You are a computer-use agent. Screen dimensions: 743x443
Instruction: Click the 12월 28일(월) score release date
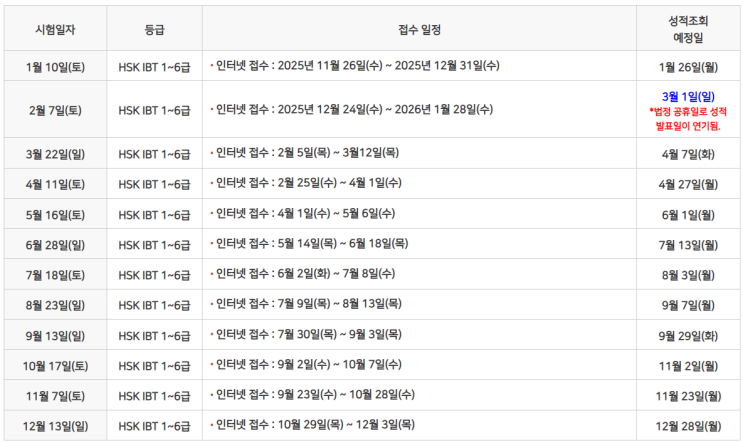(x=688, y=425)
